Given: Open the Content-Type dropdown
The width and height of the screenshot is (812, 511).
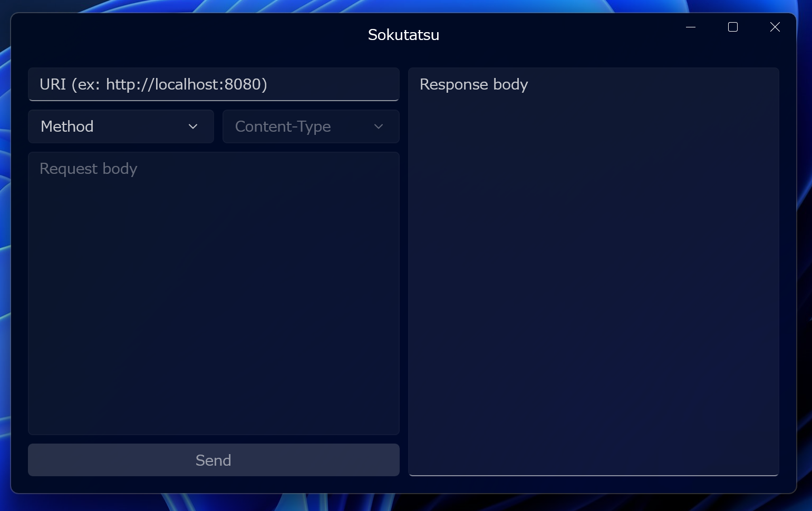Looking at the screenshot, I should [311, 126].
